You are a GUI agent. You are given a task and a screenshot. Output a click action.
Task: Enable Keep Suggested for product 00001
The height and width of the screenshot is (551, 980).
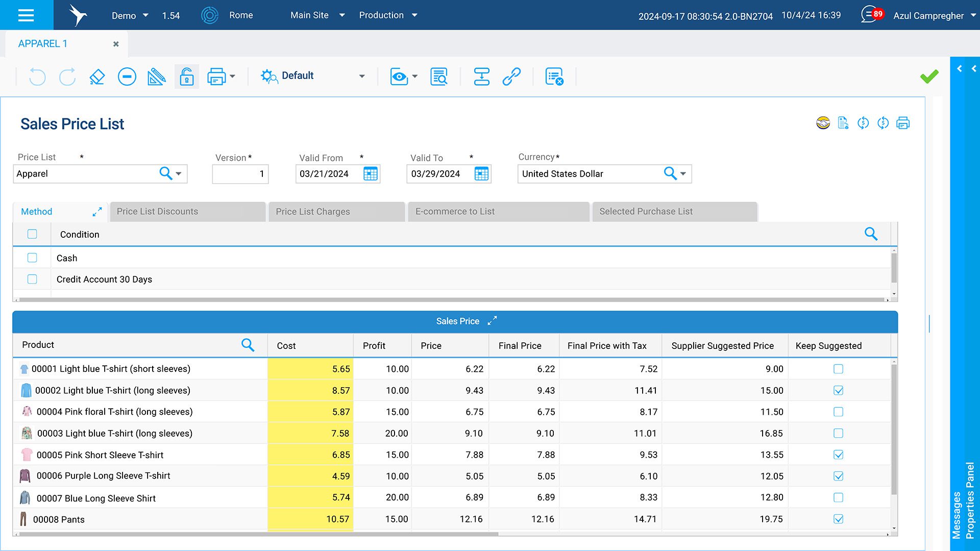pos(838,369)
